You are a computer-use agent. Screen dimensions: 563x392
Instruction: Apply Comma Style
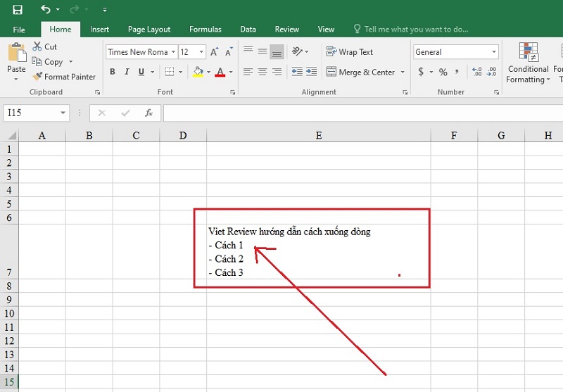[457, 72]
